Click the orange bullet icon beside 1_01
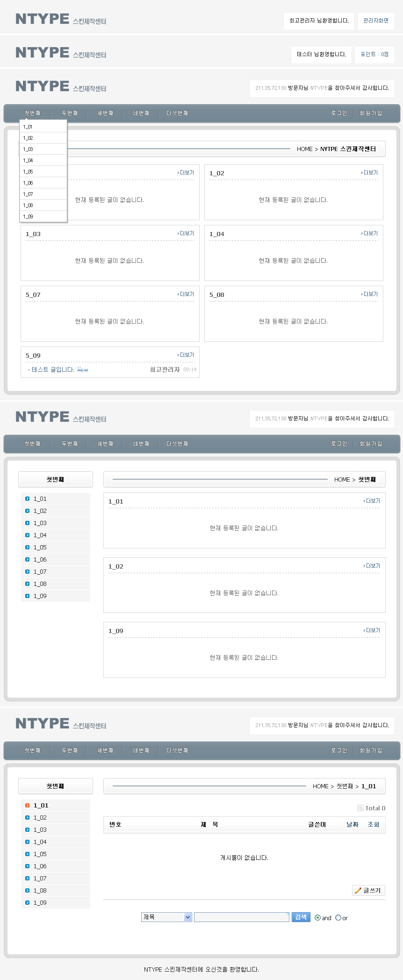Screen dimensions: 403x980 pos(28,805)
